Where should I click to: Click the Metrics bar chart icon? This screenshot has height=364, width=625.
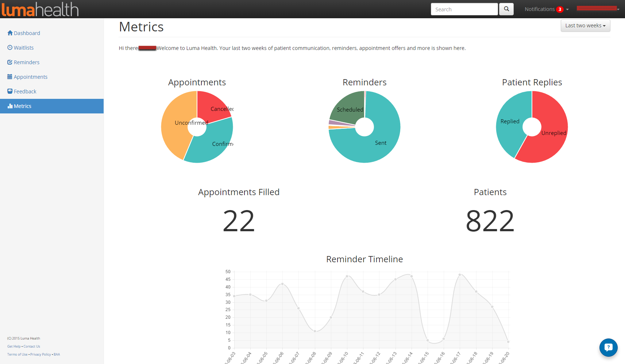click(x=10, y=106)
